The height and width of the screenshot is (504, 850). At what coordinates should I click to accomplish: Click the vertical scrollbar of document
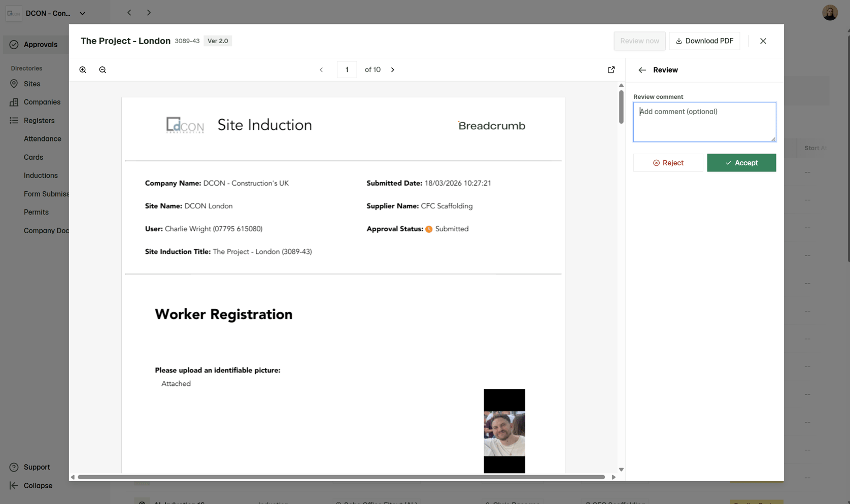pos(621,107)
